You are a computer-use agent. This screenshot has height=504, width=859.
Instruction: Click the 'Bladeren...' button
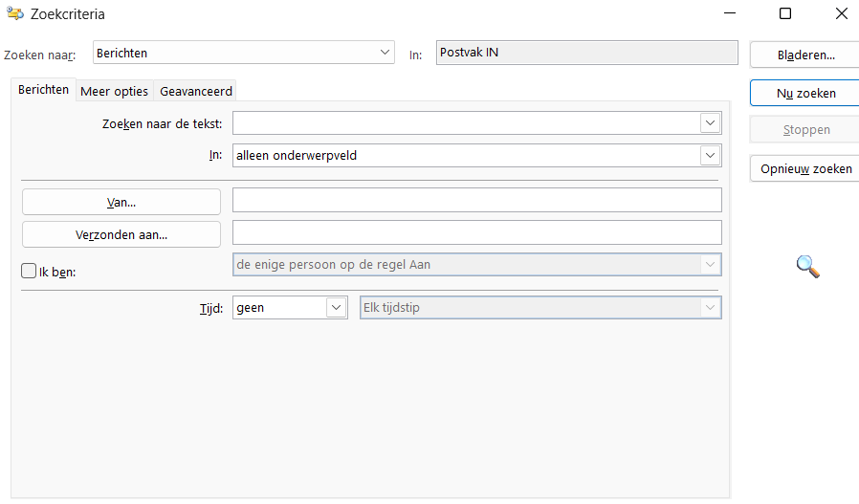coord(805,55)
